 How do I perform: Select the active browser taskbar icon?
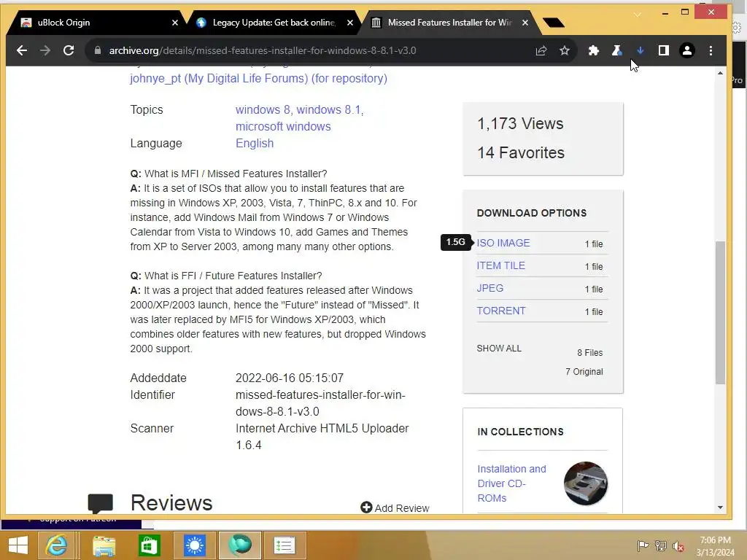239,545
